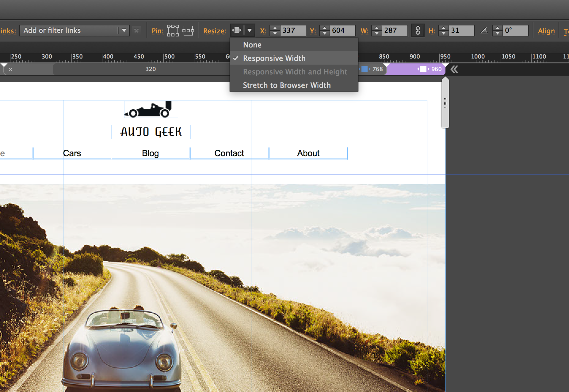The width and height of the screenshot is (569, 392).
Task: Click the H height value field
Action: [461, 30]
